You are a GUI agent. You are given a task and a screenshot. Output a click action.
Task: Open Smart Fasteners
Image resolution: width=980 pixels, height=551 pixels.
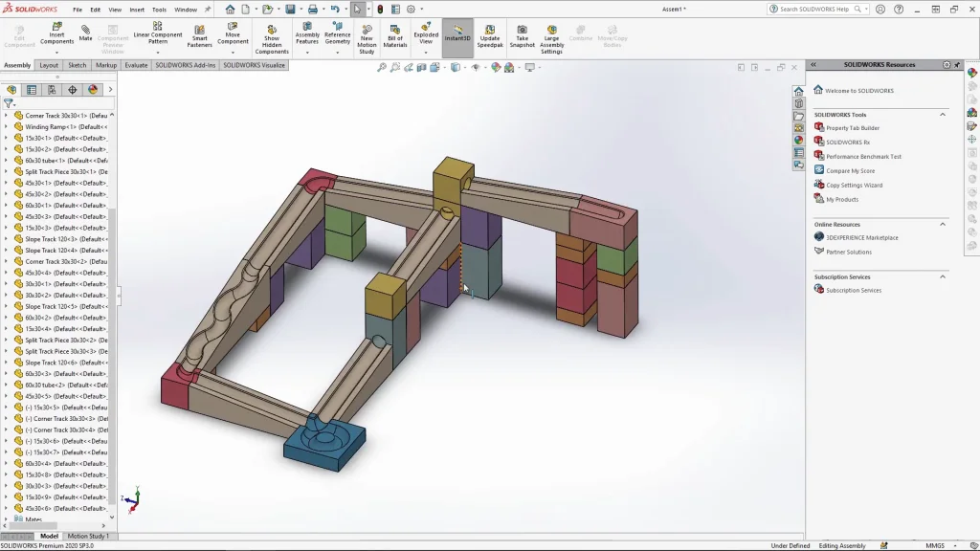pos(199,36)
